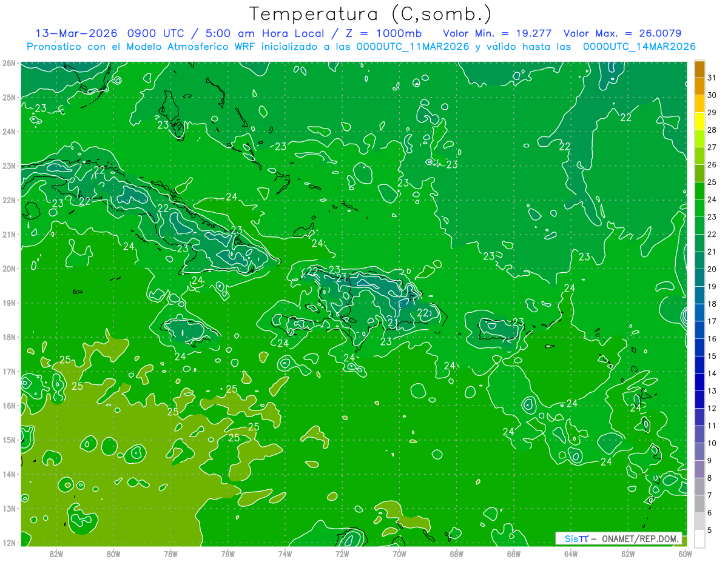This screenshot has width=728, height=562.
Task: Click the "76W" longitude axis label
Action: pos(227,553)
